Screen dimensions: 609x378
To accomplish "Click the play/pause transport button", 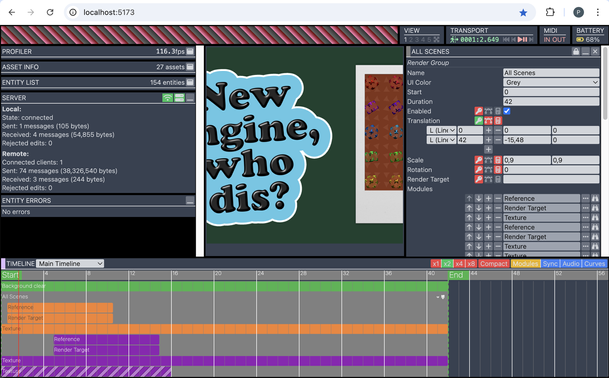I will 522,39.
